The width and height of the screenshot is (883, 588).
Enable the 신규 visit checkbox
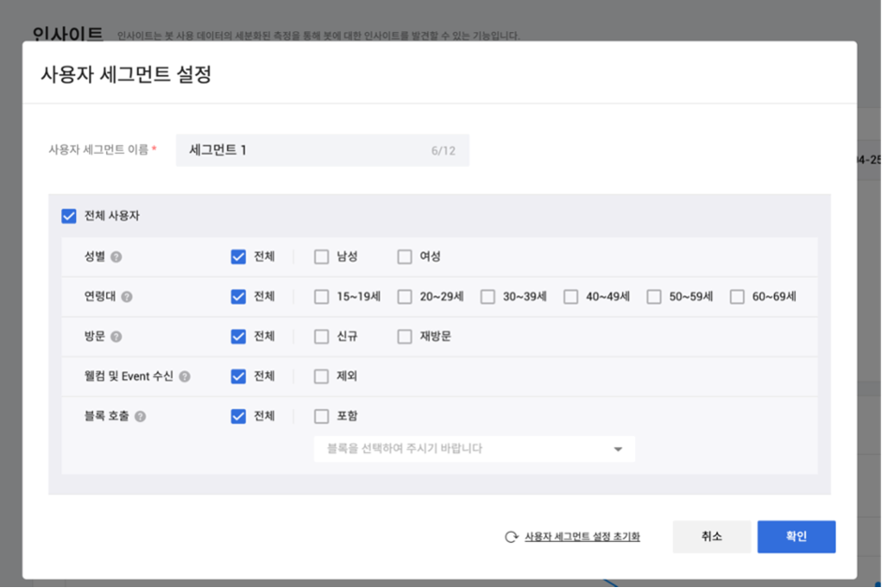click(x=322, y=337)
